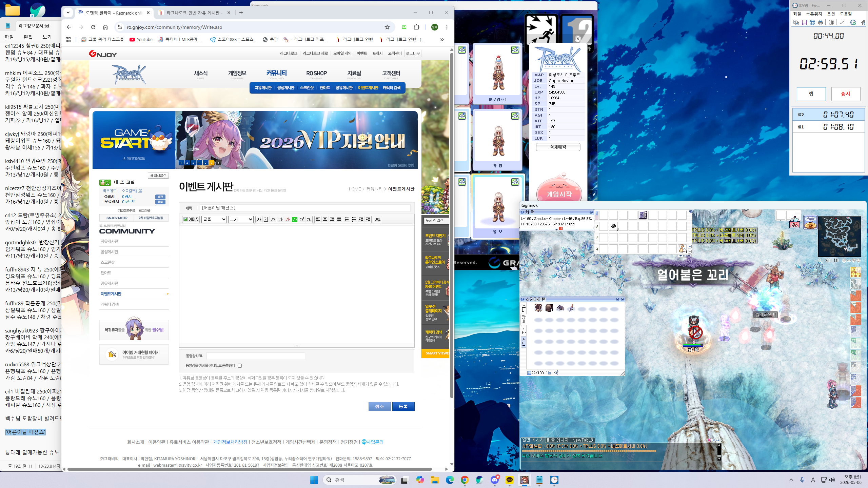
Task: Open the 옵션 menu in stopwatch window
Action: (831, 14)
